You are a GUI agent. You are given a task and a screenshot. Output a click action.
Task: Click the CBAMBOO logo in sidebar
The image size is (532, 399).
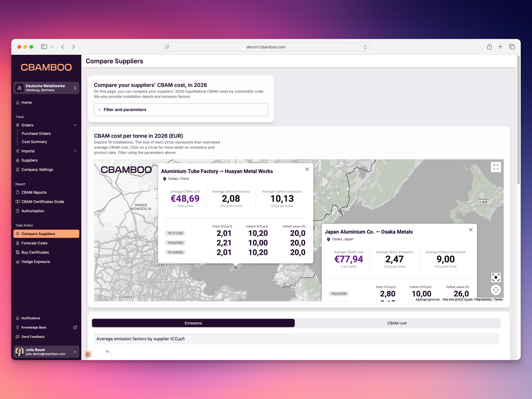click(46, 67)
